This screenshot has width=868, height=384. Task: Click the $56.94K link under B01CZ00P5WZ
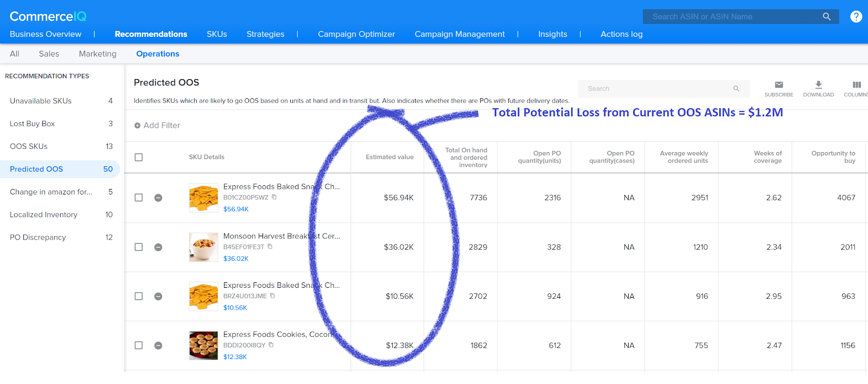pyautogui.click(x=236, y=209)
